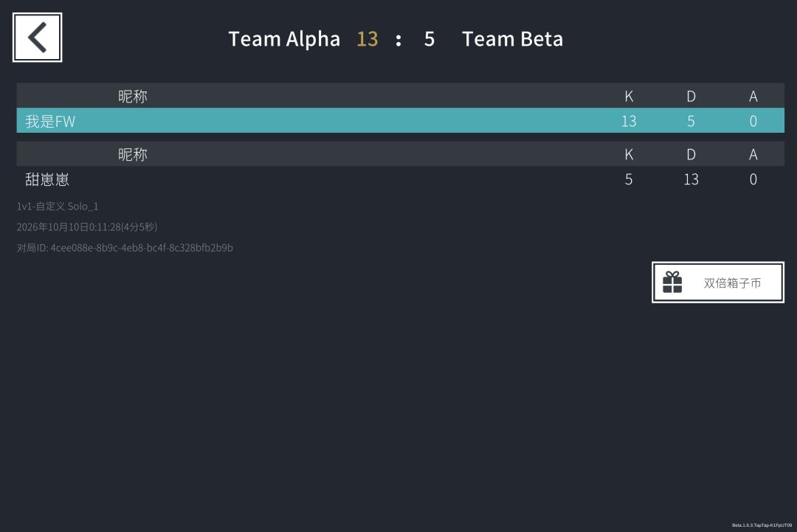Select the highlighted player row 我是FW
This screenshot has width=797, height=532.
[x=400, y=120]
